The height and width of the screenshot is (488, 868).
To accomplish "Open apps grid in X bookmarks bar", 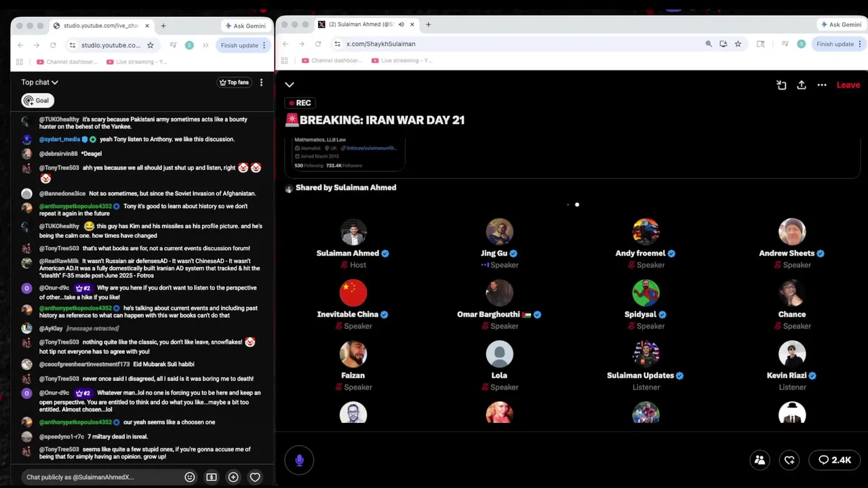I will 285,60.
